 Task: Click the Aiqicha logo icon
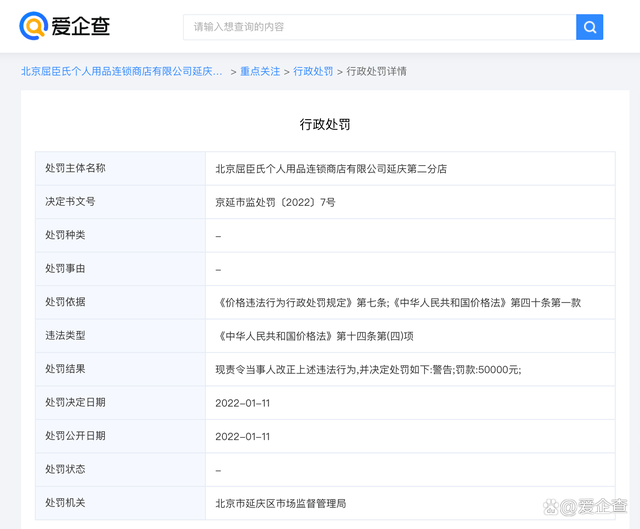[x=33, y=26]
